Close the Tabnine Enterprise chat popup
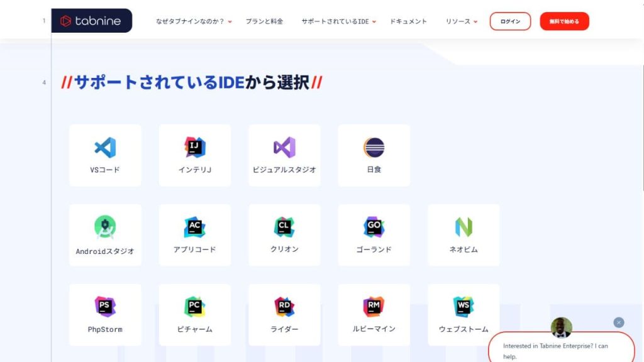 click(x=619, y=322)
